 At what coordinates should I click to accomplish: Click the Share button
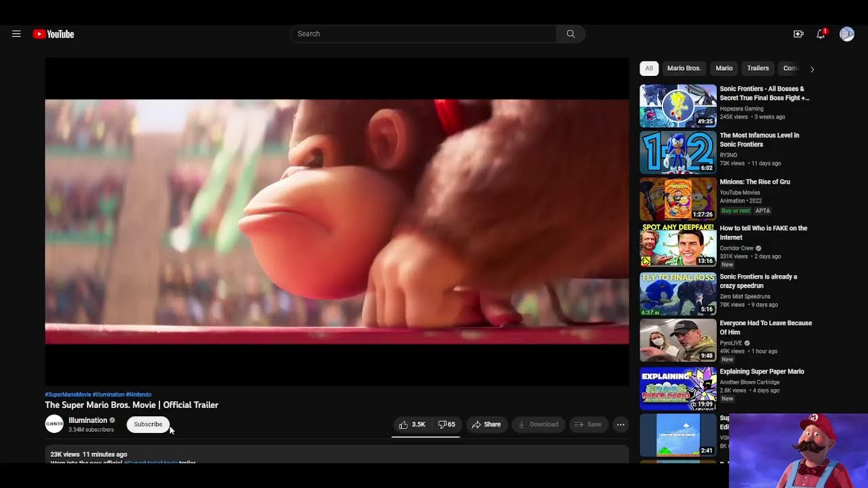pyautogui.click(x=486, y=424)
